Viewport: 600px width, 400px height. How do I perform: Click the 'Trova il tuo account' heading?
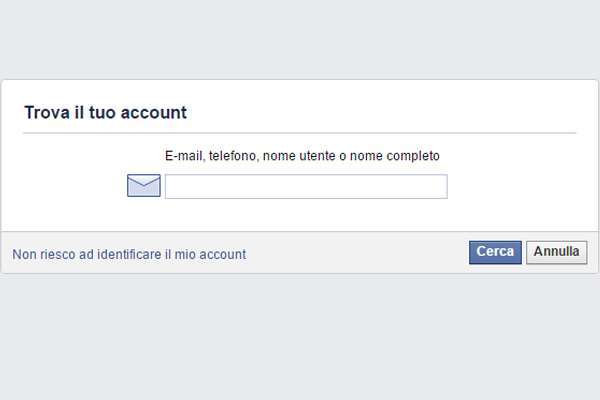pyautogui.click(x=105, y=112)
